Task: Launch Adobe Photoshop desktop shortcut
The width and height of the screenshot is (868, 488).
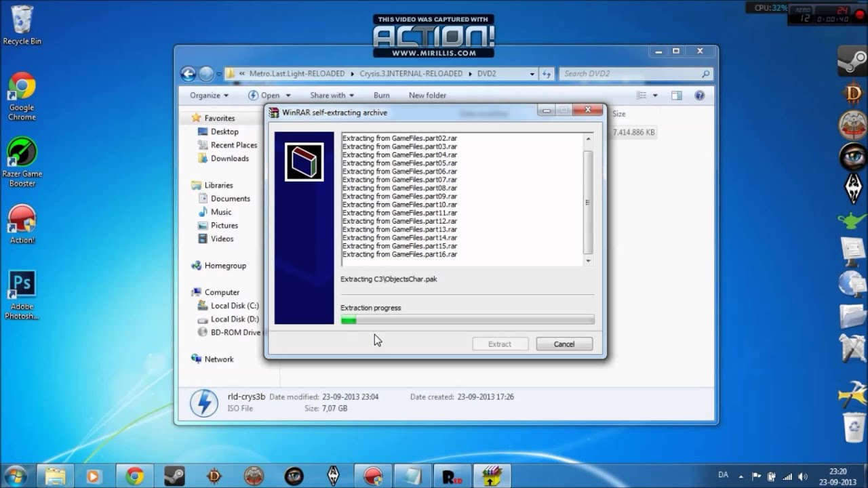Action: click(22, 296)
